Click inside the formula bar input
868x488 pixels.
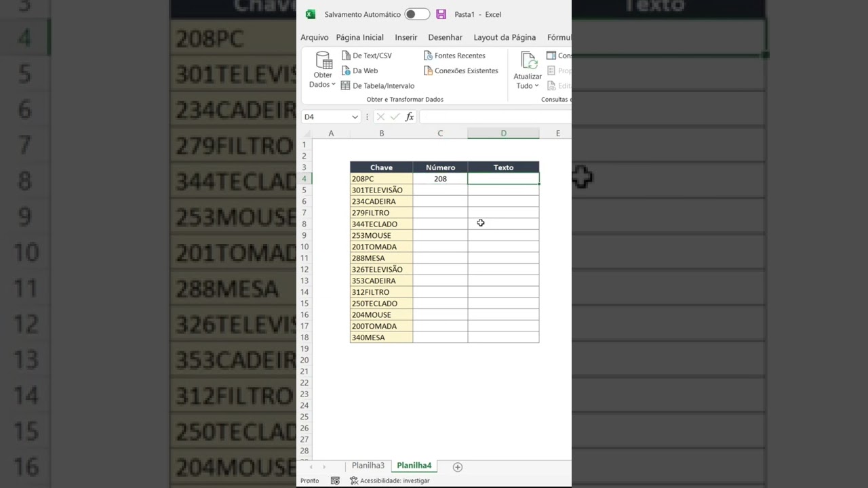click(495, 117)
